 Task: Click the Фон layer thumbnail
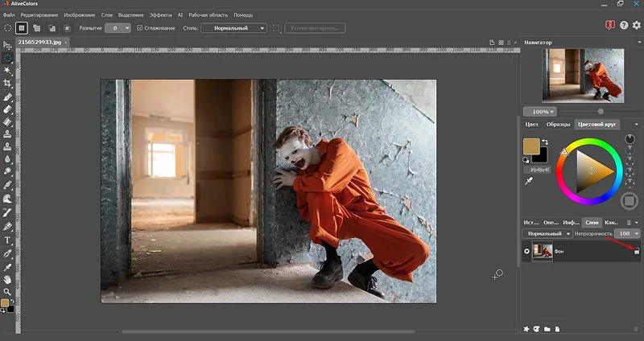click(542, 251)
